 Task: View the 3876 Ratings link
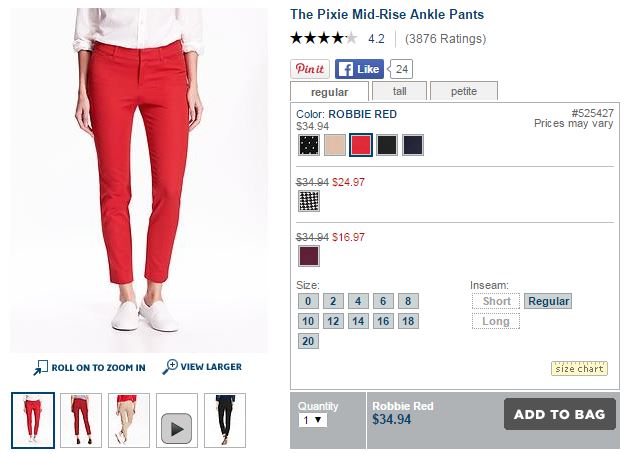(445, 39)
